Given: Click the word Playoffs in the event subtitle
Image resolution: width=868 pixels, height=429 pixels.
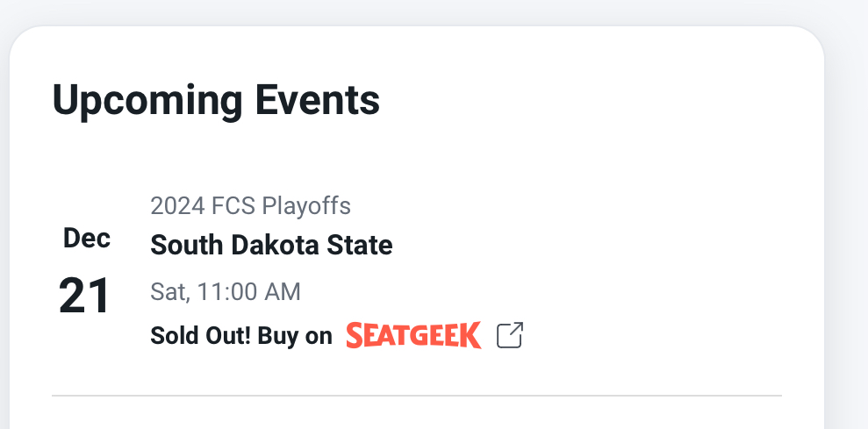Looking at the screenshot, I should click(x=306, y=206).
